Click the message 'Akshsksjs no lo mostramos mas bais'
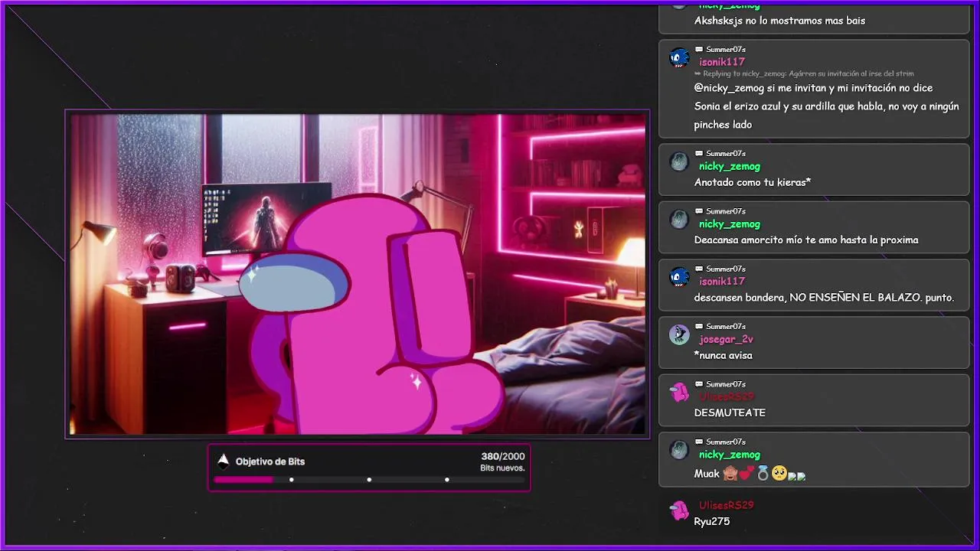Image resolution: width=980 pixels, height=551 pixels. tap(779, 21)
